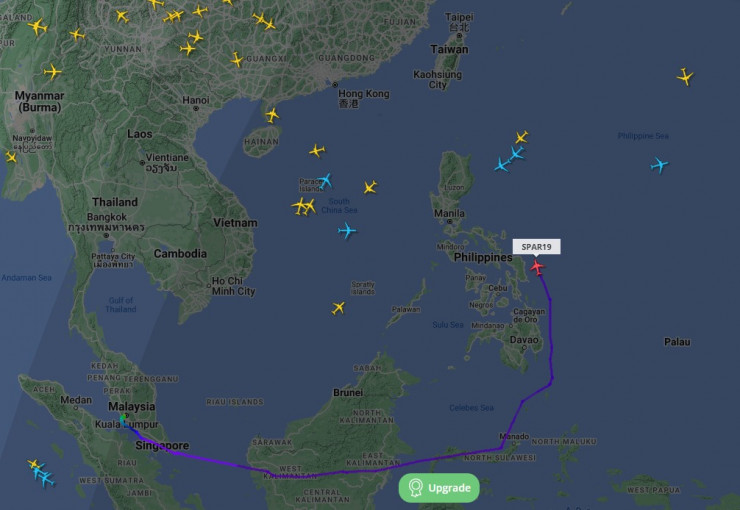Click the Kuala Lumpur airport origin marker
The width and height of the screenshot is (740, 510).
[123, 418]
